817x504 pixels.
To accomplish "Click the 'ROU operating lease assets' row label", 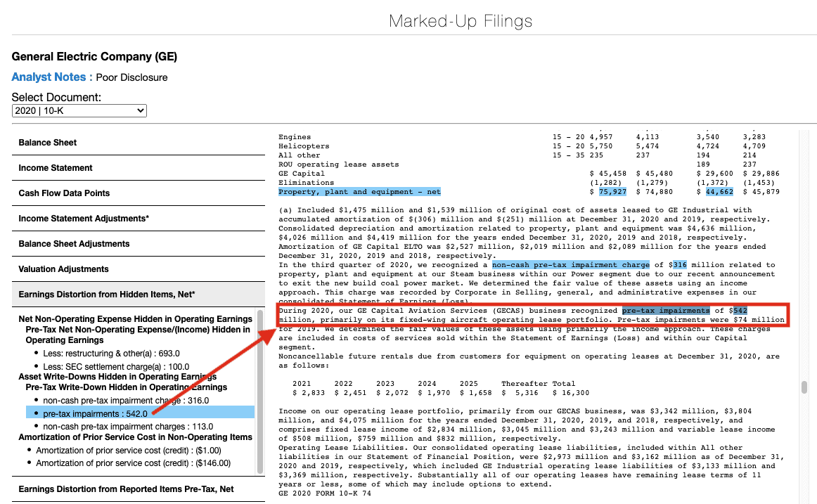I will (339, 164).
